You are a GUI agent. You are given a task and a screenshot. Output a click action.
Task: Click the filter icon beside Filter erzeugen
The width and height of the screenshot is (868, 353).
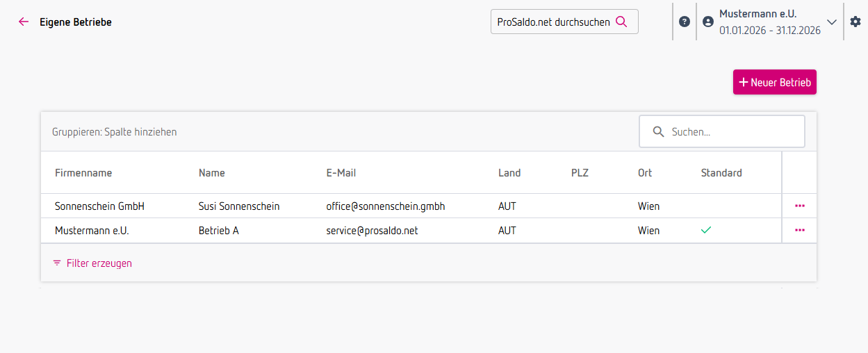tap(57, 263)
